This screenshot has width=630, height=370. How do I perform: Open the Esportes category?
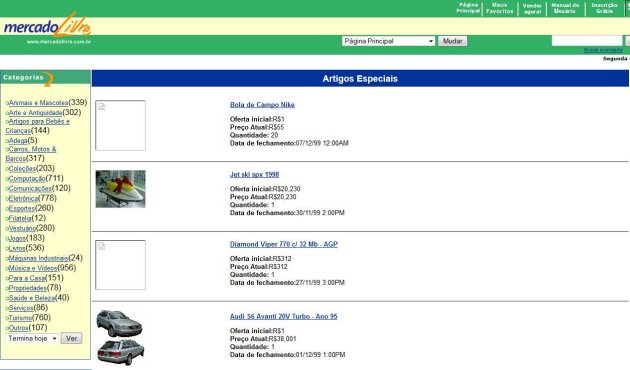(22, 209)
